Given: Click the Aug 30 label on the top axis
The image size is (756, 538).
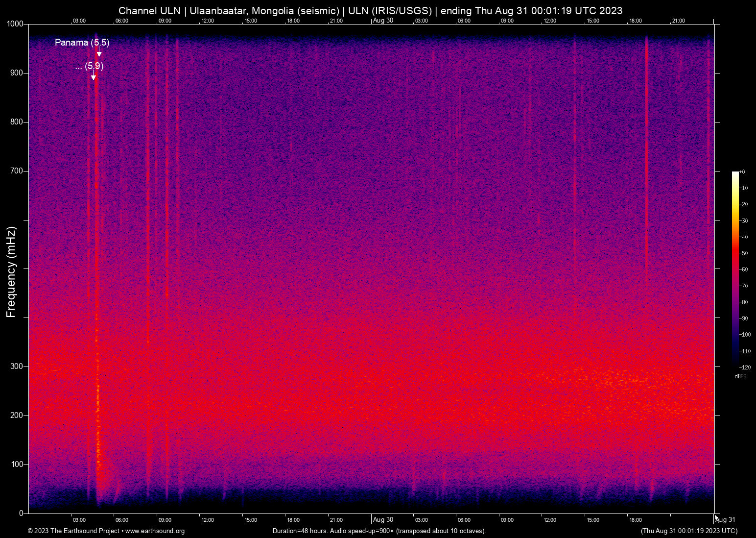Looking at the screenshot, I should click(382, 21).
